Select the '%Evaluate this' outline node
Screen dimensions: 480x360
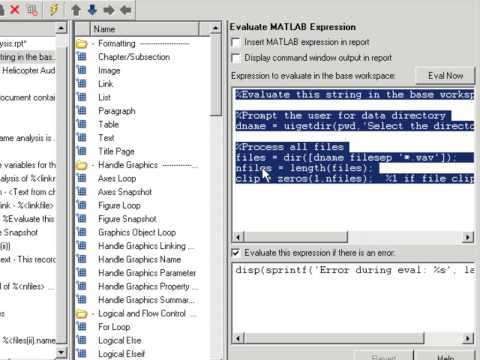click(x=28, y=219)
